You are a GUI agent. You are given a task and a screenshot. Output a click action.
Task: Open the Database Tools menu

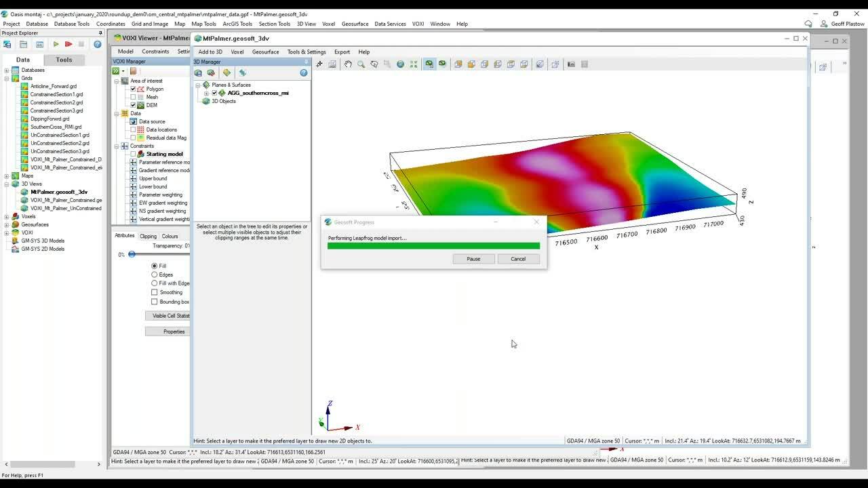click(71, 24)
